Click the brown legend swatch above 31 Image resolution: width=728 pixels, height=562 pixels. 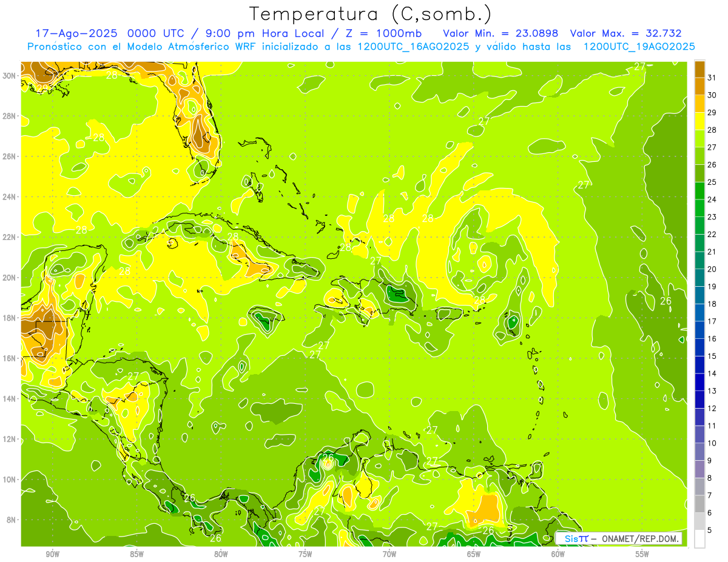point(699,69)
